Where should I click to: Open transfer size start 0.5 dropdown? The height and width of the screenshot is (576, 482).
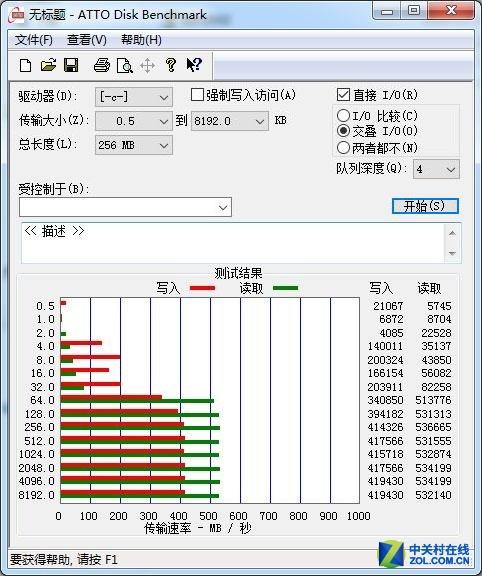134,121
